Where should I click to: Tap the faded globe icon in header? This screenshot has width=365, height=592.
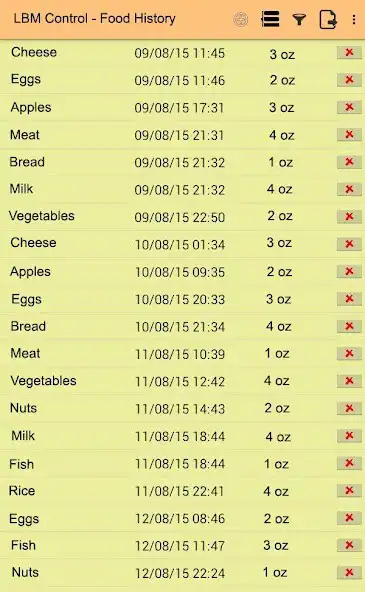[241, 19]
